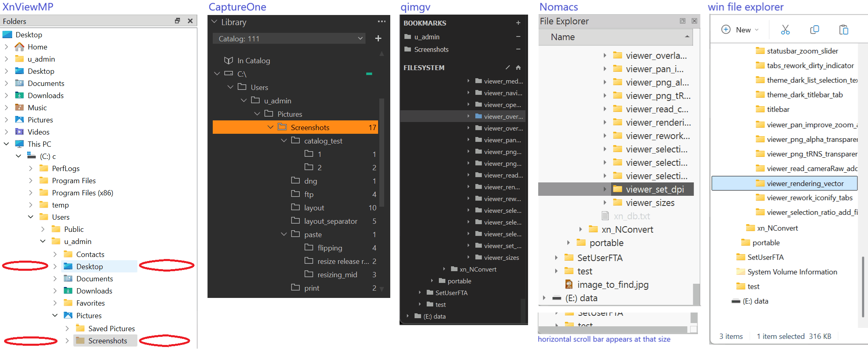
Task: Click the CaptureOne library vertical scrollbar
Action: point(381,152)
